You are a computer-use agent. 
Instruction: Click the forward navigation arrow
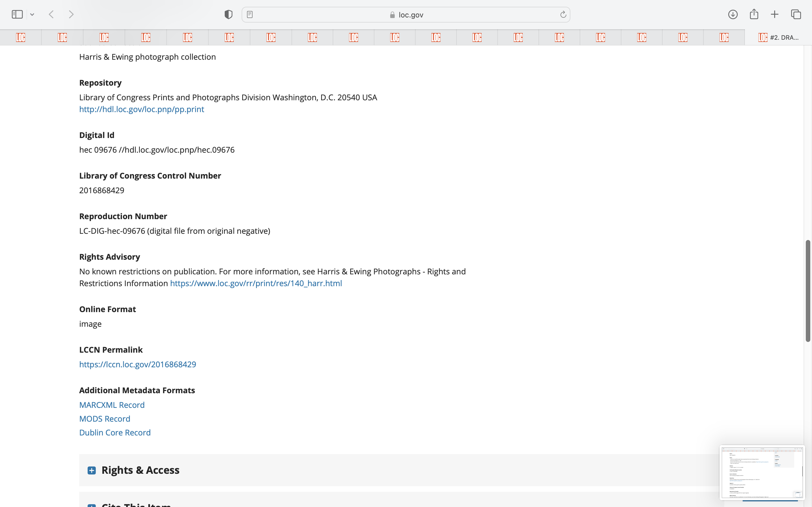tap(71, 14)
